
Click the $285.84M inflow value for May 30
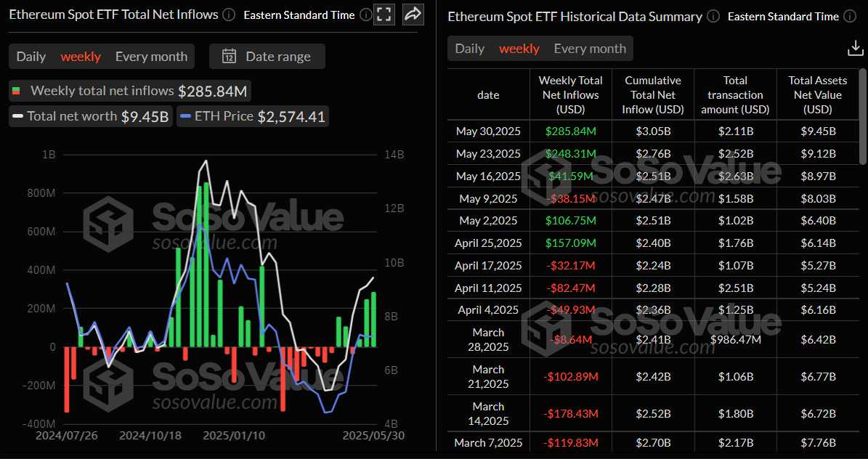(571, 131)
